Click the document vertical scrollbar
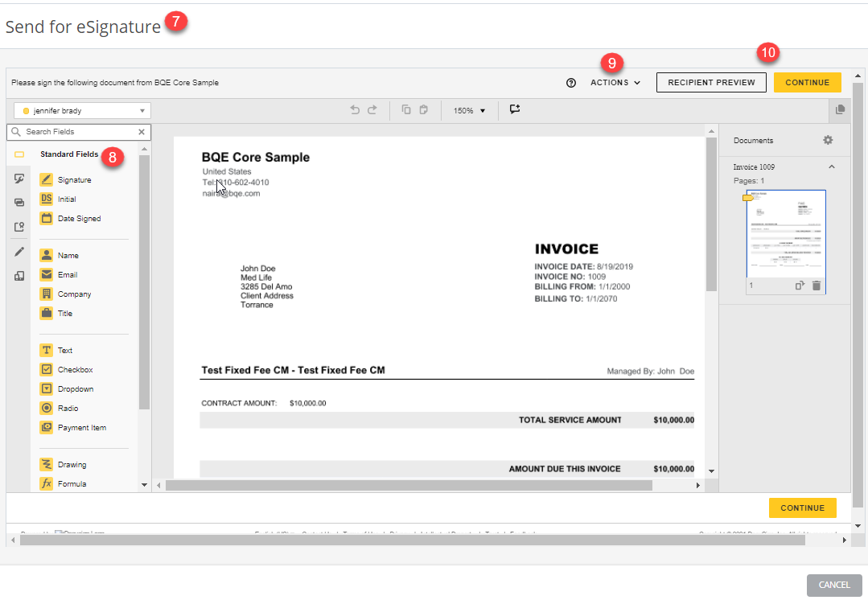 tap(711, 214)
